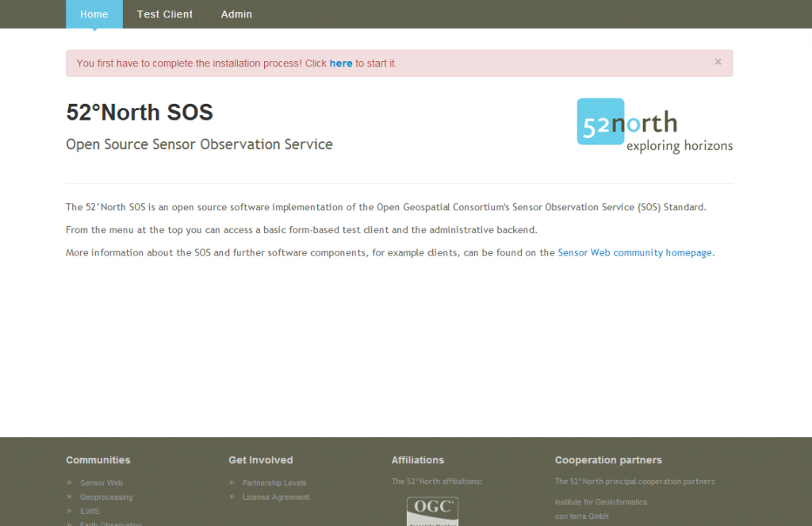This screenshot has height=526, width=812.
Task: Click 'here' to start installation
Action: click(x=341, y=63)
